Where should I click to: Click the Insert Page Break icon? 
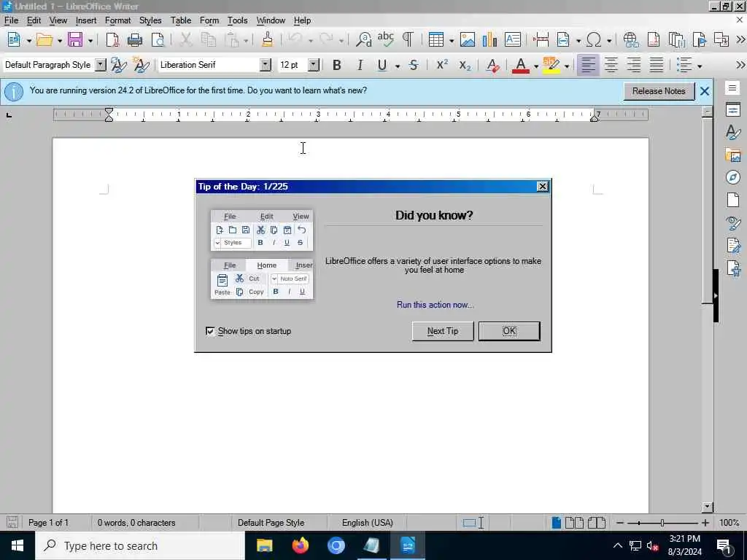point(541,39)
